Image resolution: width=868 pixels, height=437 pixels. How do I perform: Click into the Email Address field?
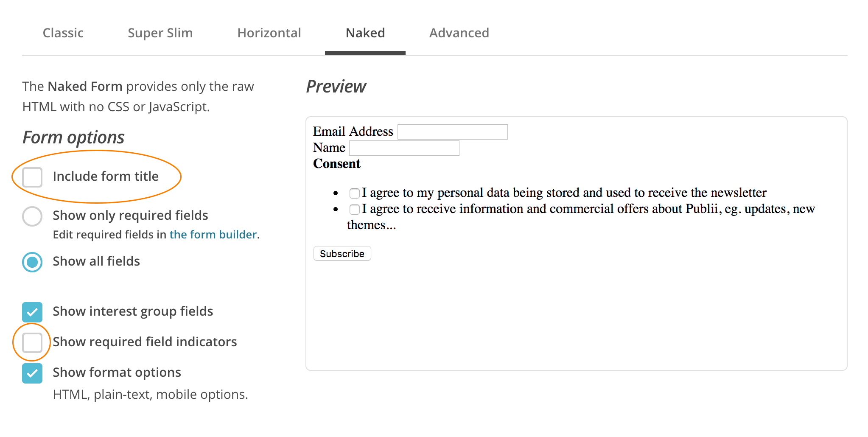pos(452,132)
